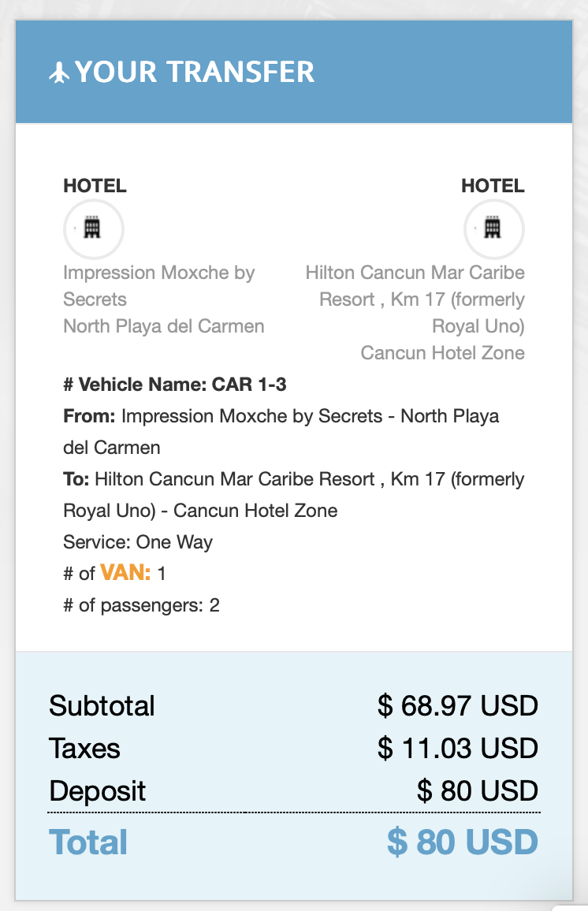The height and width of the screenshot is (911, 588).
Task: Click the destination hotel building icon
Action: click(x=493, y=229)
